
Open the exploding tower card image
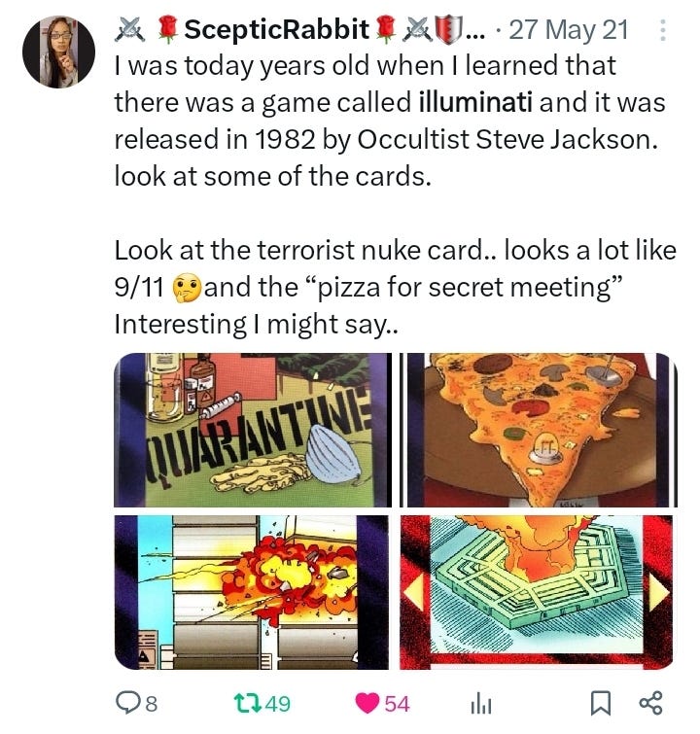(252, 592)
